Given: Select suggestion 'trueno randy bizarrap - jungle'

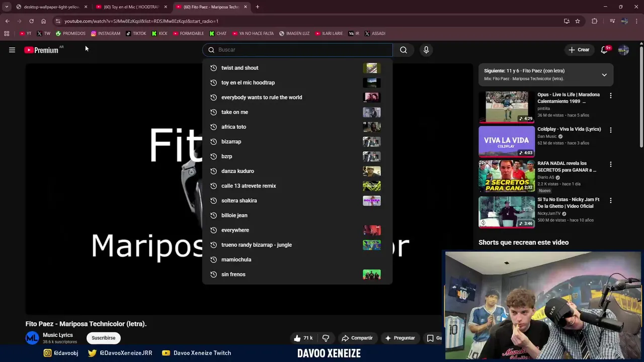Looking at the screenshot, I should [297, 245].
